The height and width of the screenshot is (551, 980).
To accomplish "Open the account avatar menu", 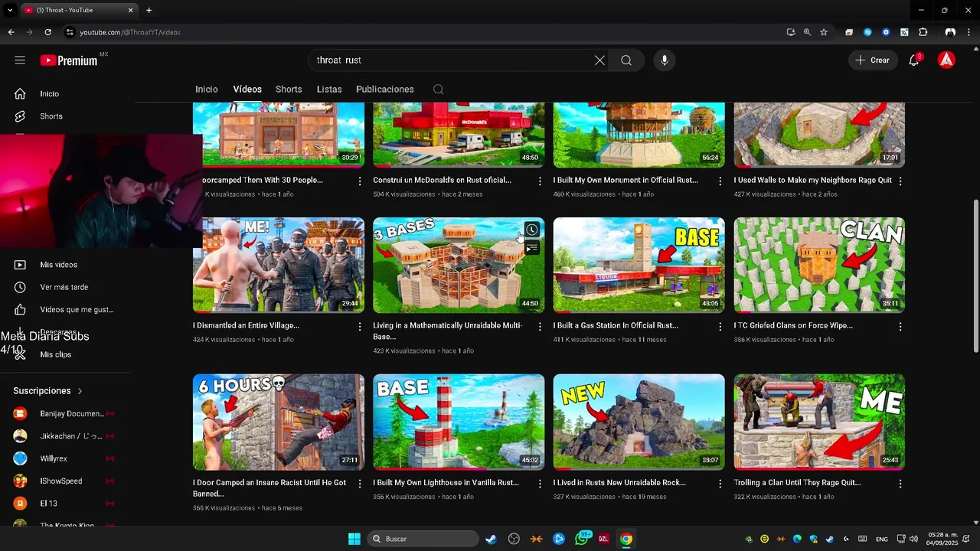I will [946, 60].
